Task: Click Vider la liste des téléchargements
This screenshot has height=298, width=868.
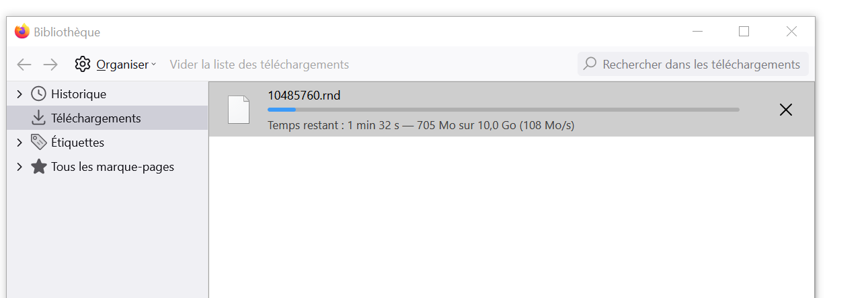Action: click(x=259, y=65)
